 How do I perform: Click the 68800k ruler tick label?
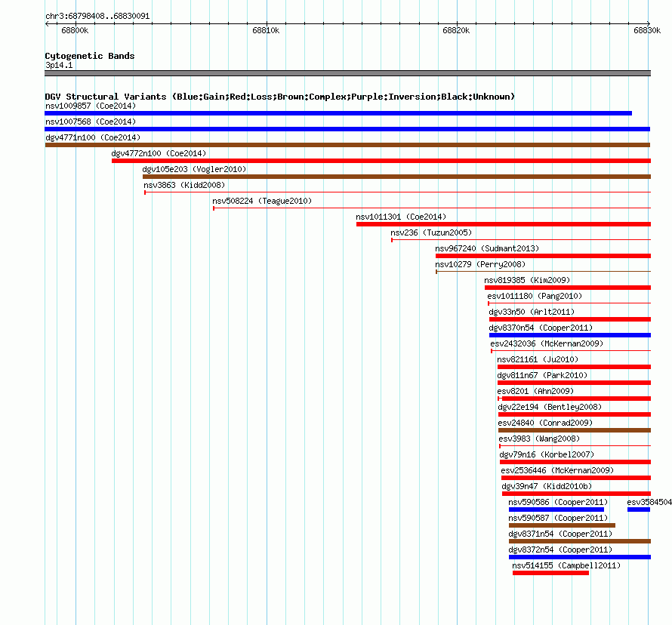pos(75,30)
